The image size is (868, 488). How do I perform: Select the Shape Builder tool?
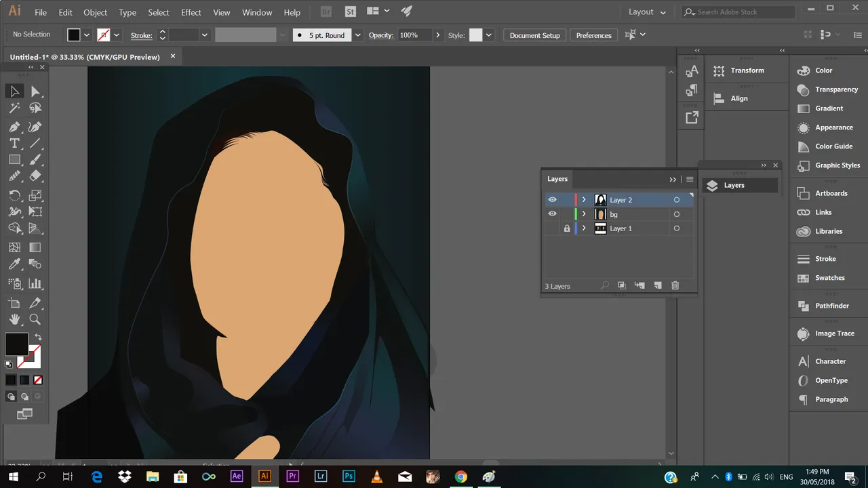click(x=14, y=229)
